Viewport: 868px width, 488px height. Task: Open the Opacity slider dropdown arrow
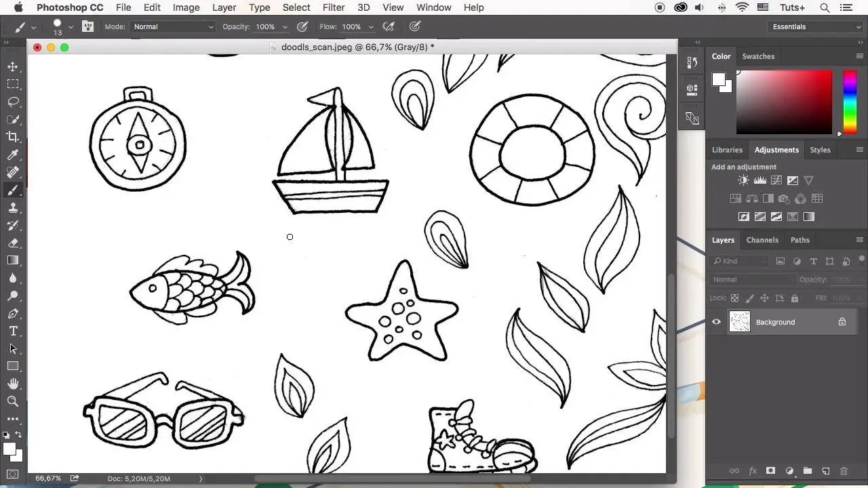(x=285, y=26)
